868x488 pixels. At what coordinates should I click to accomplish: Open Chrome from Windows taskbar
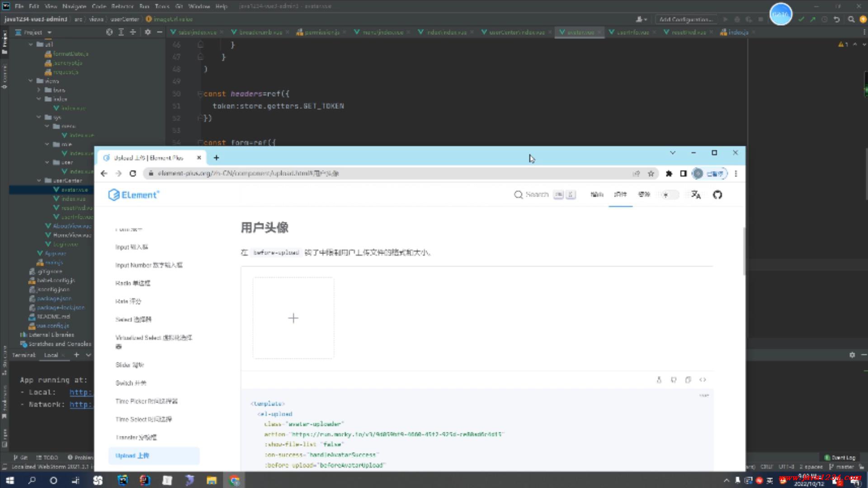234,480
